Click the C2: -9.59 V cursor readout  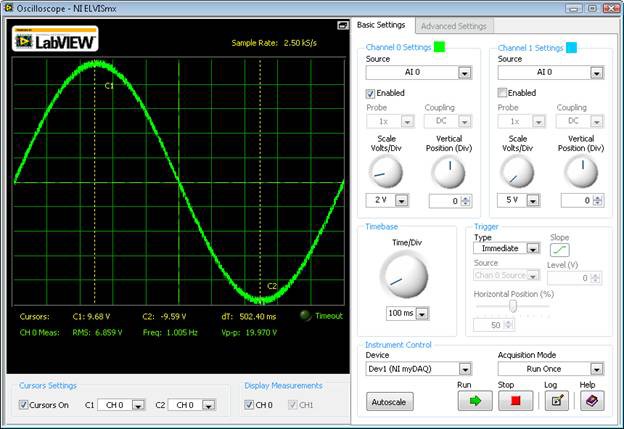164,317
